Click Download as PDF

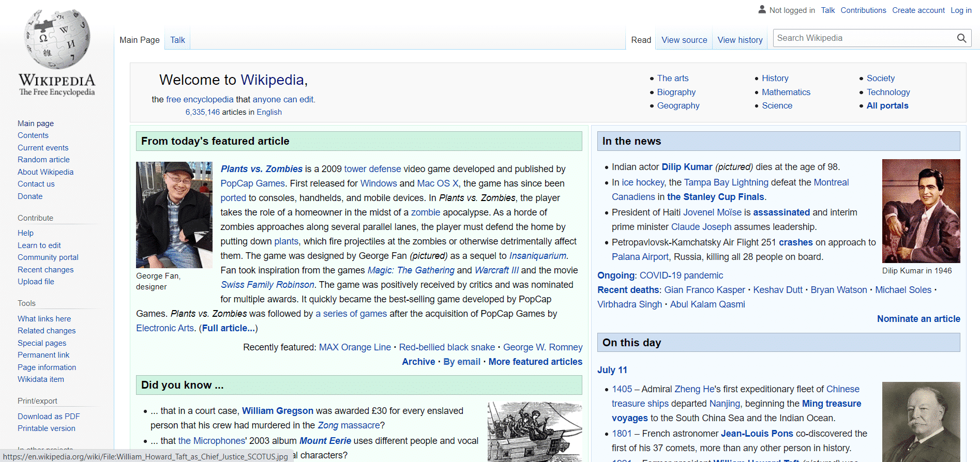click(49, 417)
